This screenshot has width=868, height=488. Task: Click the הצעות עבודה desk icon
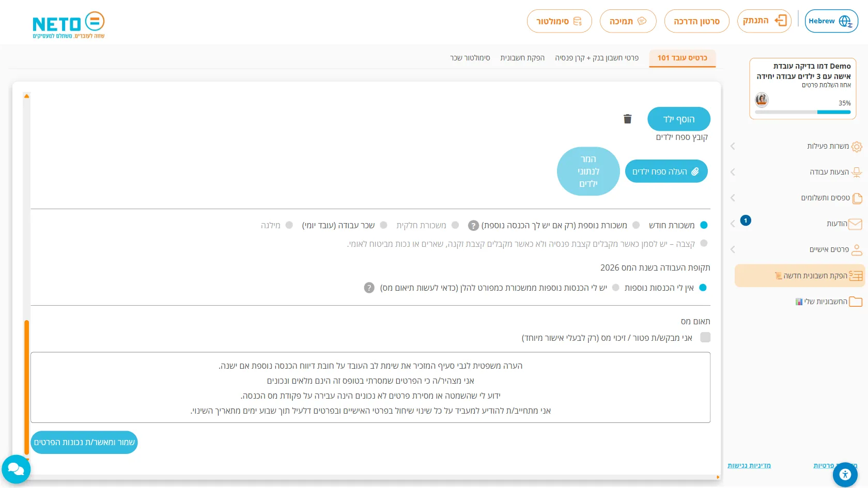pyautogui.click(x=857, y=172)
